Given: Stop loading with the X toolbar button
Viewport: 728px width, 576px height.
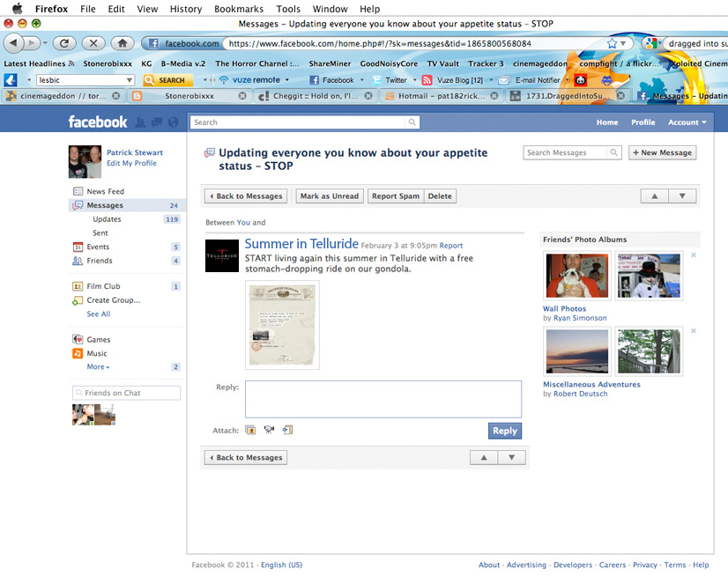Looking at the screenshot, I should click(93, 43).
